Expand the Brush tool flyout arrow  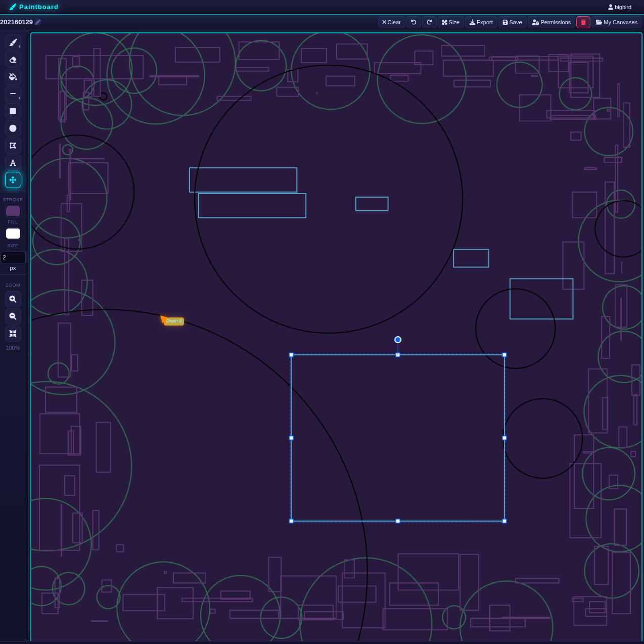19,47
